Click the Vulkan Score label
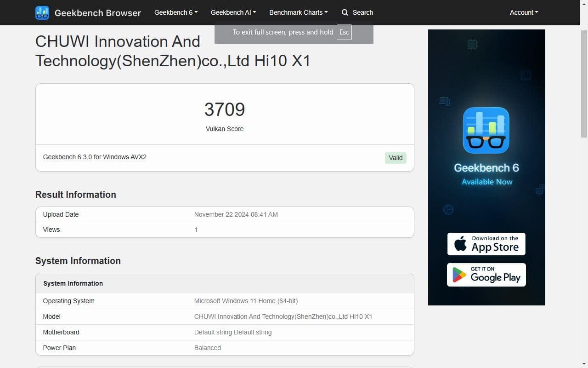The width and height of the screenshot is (588, 368). pos(225,129)
